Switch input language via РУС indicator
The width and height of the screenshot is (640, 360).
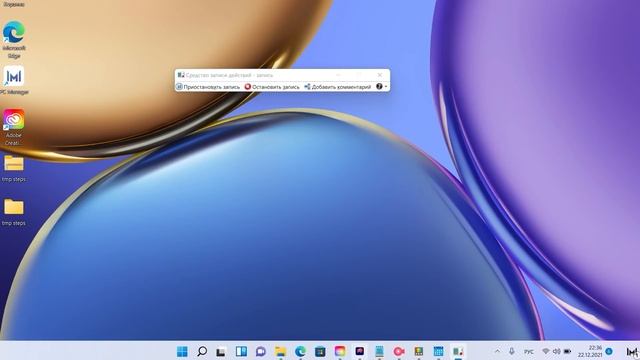pyautogui.click(x=529, y=351)
